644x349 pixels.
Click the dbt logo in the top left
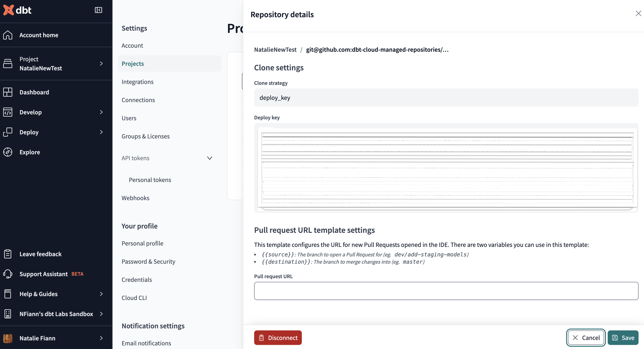(x=17, y=9)
